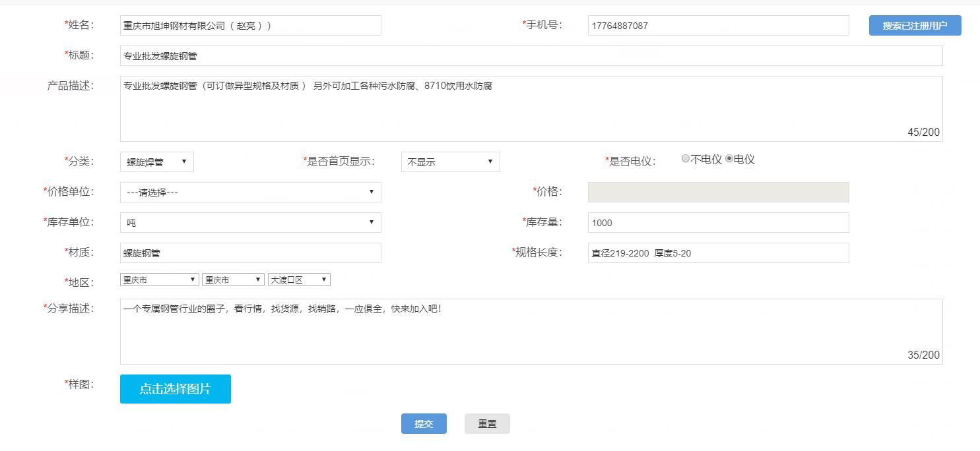This screenshot has width=980, height=451.
Task: Click 点击选择图片 to upload sample image
Action: pos(176,389)
